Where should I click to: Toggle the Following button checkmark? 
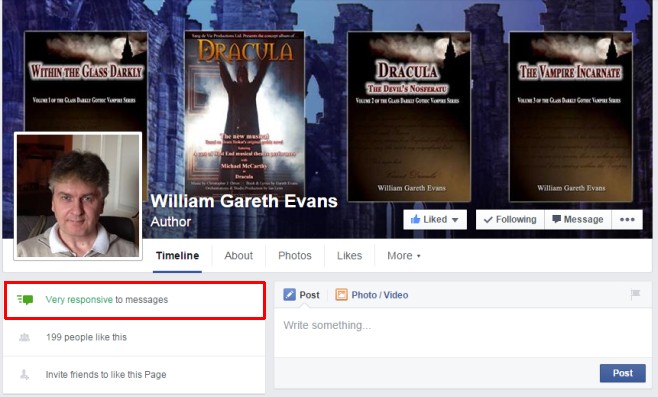click(x=488, y=219)
